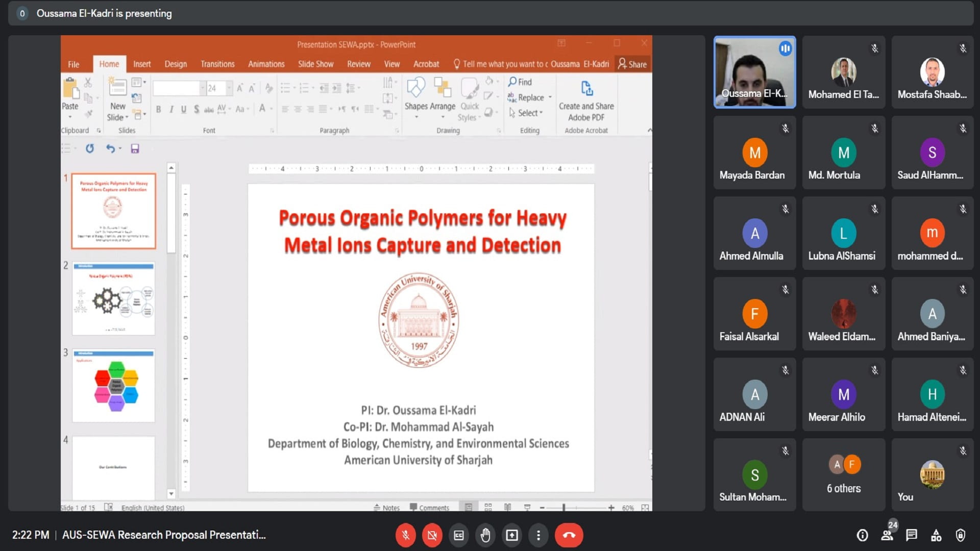Click Create and Share Adobe PDF
980x551 pixels.
click(586, 102)
